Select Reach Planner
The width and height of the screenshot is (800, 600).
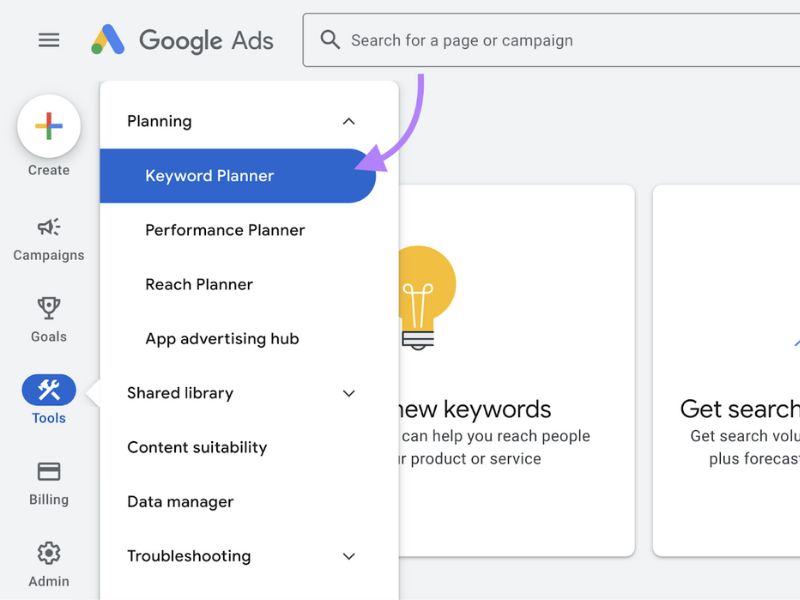point(199,284)
